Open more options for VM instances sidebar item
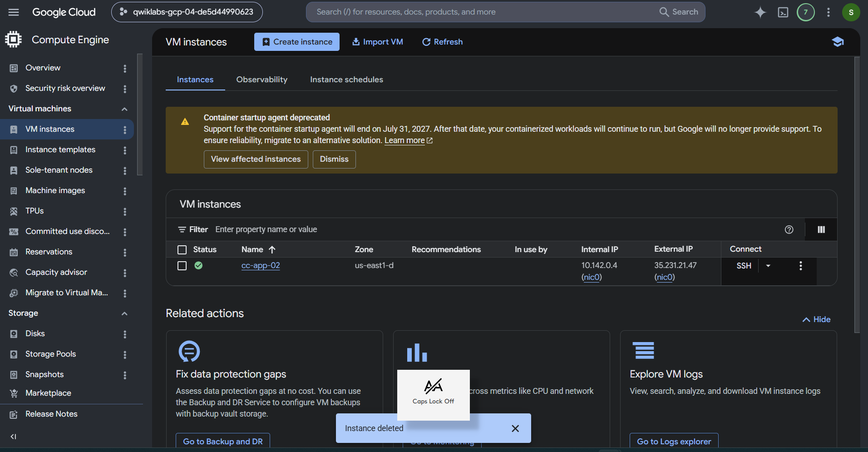Viewport: 868px width, 452px height. pos(125,129)
